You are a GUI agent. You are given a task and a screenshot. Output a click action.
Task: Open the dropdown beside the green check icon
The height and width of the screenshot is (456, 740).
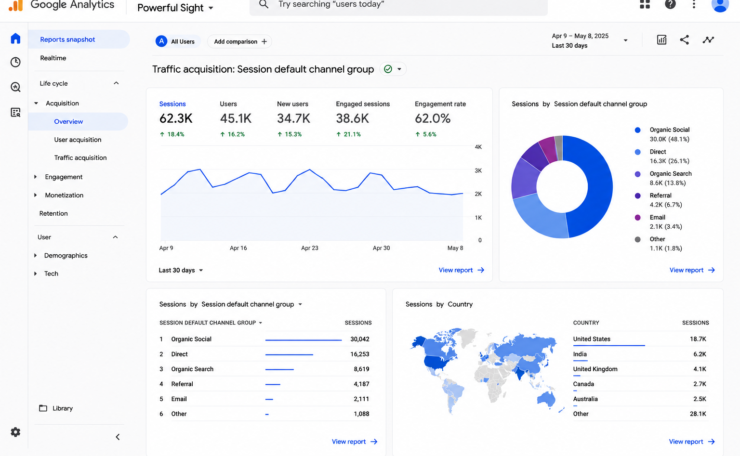click(399, 69)
